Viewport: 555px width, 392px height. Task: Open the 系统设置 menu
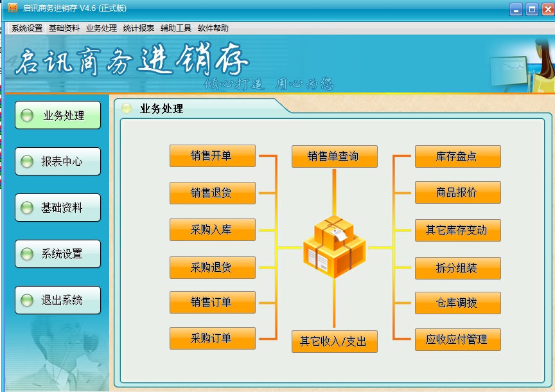27,28
